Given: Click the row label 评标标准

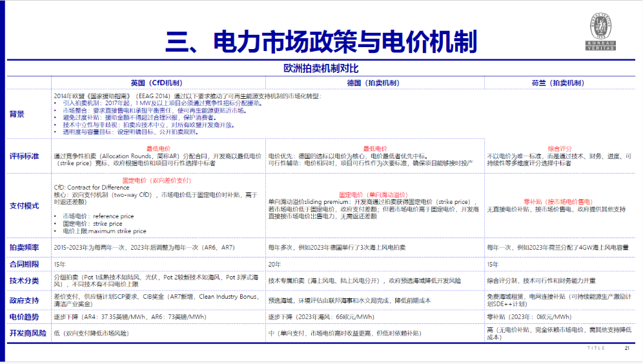Looking at the screenshot, I should [24, 156].
